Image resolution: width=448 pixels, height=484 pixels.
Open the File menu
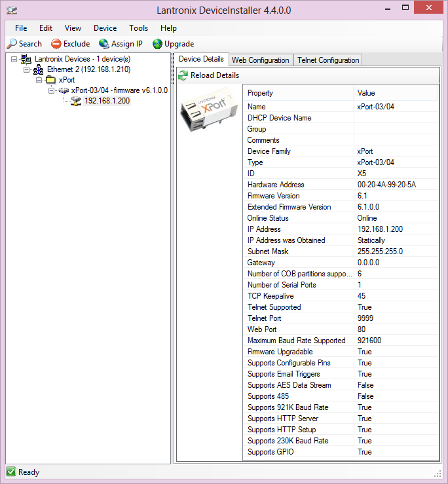point(21,28)
